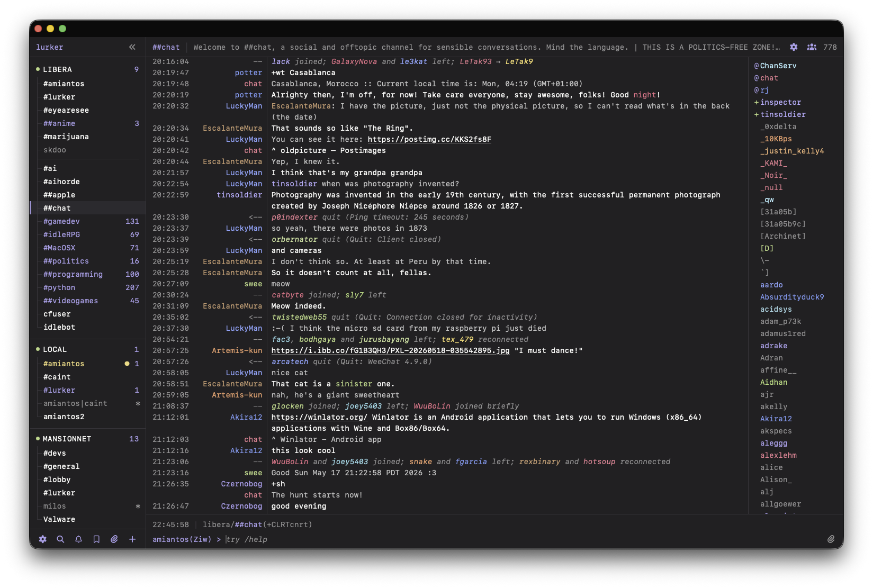
Task: Open notifications bell in sidebar footer
Action: [78, 539]
